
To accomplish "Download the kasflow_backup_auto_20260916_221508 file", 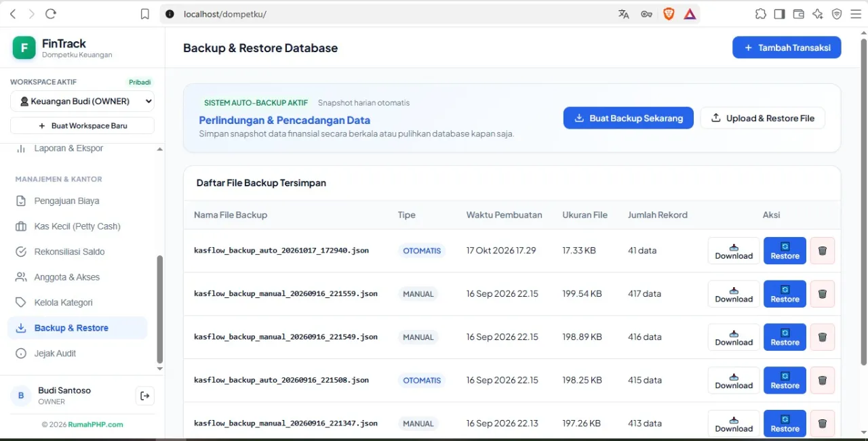I will click(x=734, y=381).
